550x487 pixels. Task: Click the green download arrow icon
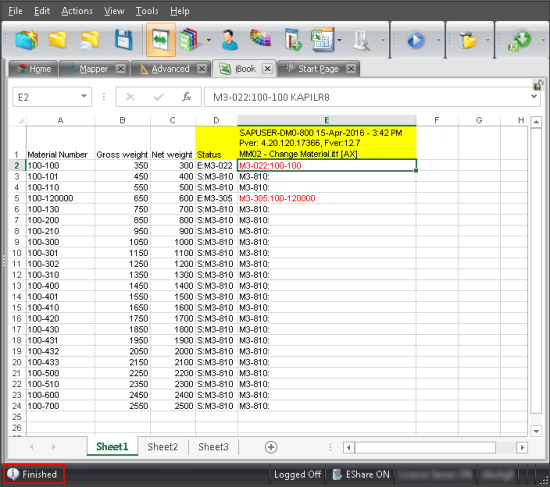[x=519, y=40]
